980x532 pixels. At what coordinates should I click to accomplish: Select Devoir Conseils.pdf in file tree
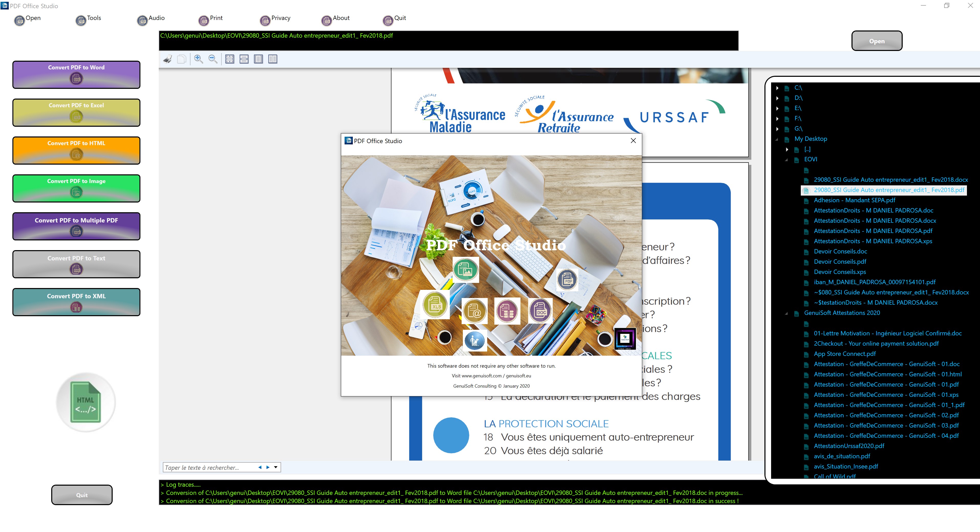pyautogui.click(x=840, y=261)
